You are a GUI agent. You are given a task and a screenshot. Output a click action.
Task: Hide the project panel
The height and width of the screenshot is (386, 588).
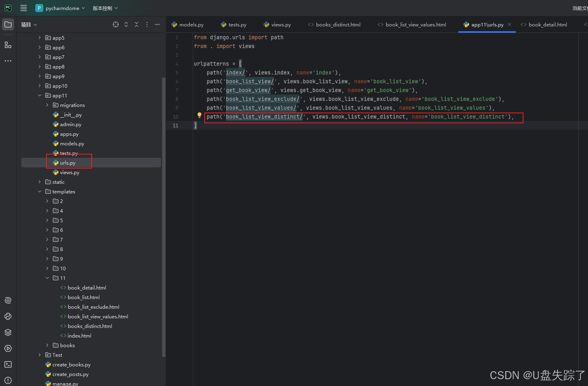point(157,24)
